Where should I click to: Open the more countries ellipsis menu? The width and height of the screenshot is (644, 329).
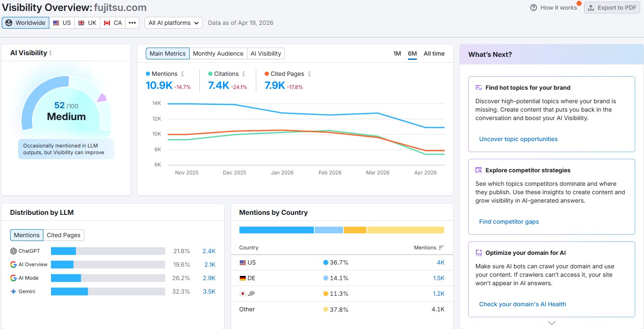pos(132,23)
